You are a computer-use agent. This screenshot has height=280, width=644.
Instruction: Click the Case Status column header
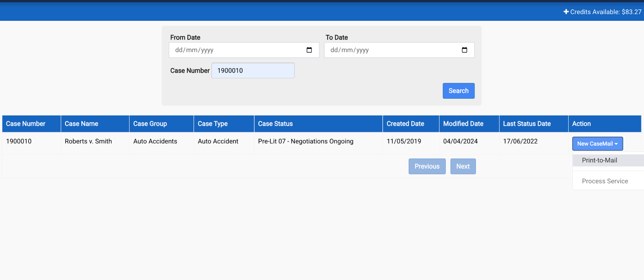pos(275,124)
